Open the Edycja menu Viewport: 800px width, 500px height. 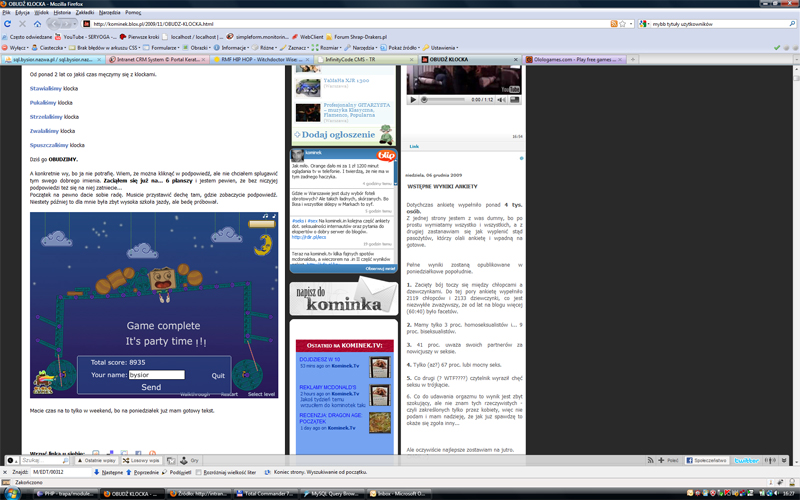[22, 12]
